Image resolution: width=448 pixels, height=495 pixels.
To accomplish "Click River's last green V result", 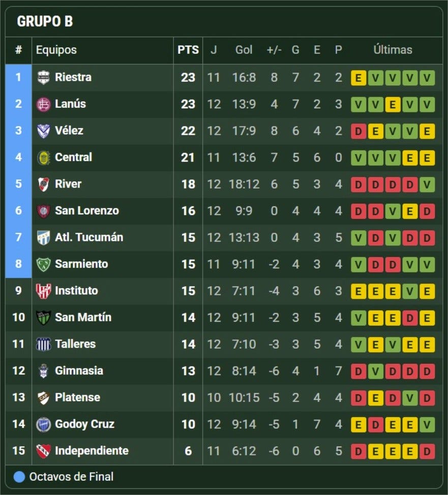I will coord(427,184).
